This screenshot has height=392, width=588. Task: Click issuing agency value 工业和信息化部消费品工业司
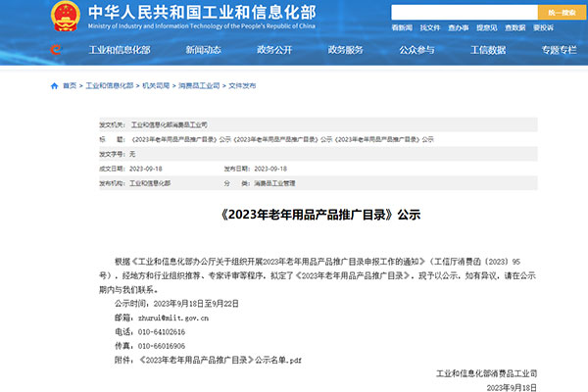click(x=170, y=124)
